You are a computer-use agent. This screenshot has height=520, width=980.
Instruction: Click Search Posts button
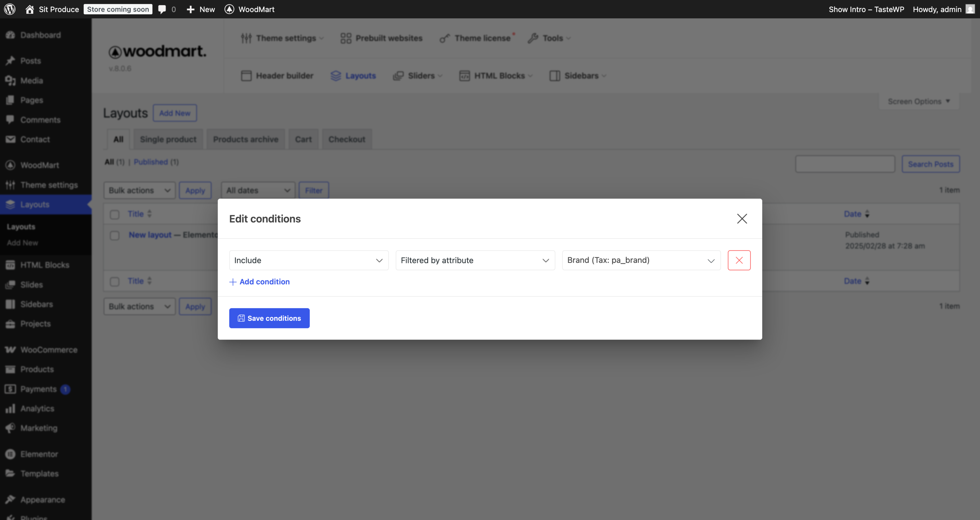931,164
